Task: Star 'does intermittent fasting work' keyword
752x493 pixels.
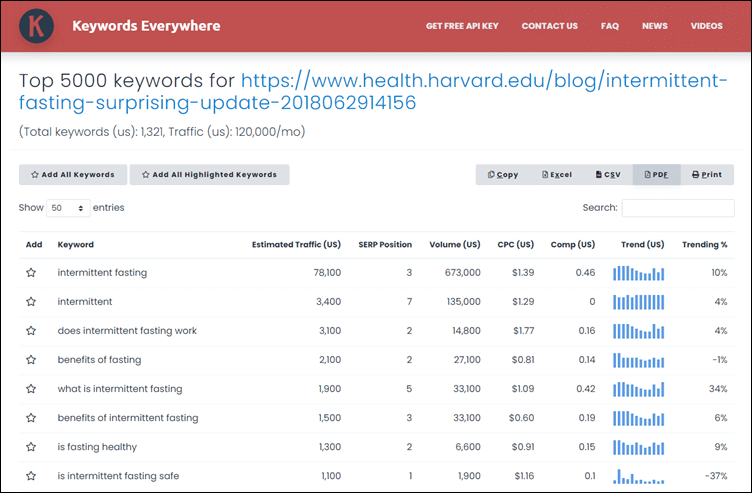Action: coord(31,331)
